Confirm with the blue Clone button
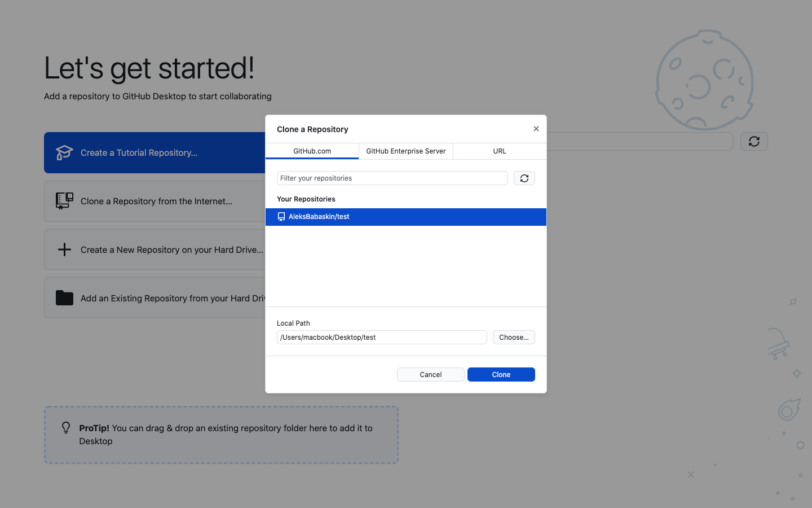The image size is (812, 508). point(501,375)
